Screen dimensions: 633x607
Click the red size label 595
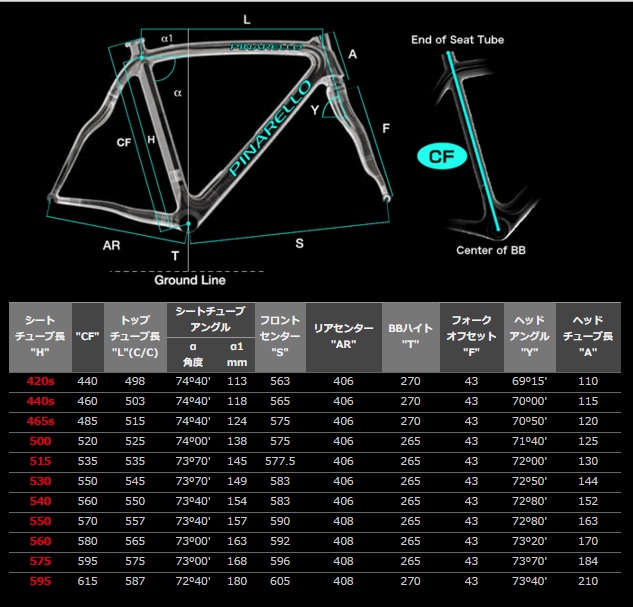tap(40, 581)
